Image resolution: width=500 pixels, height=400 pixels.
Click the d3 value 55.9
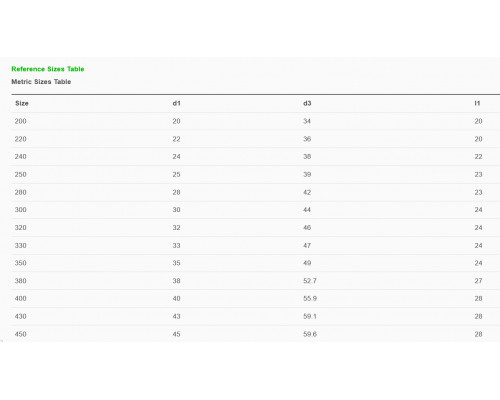[x=310, y=299]
